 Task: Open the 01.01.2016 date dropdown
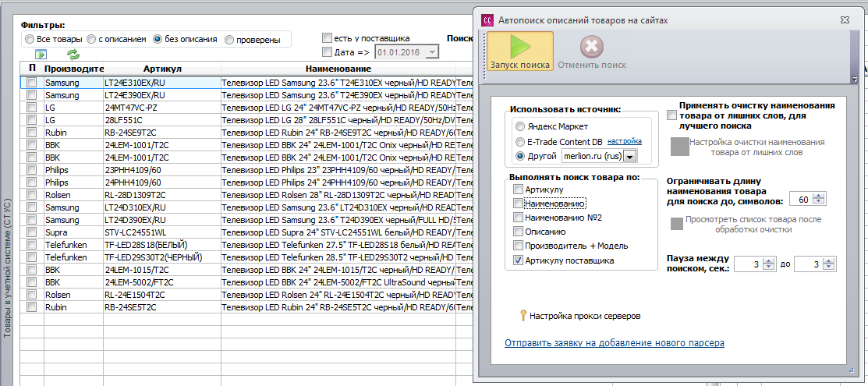tap(432, 52)
